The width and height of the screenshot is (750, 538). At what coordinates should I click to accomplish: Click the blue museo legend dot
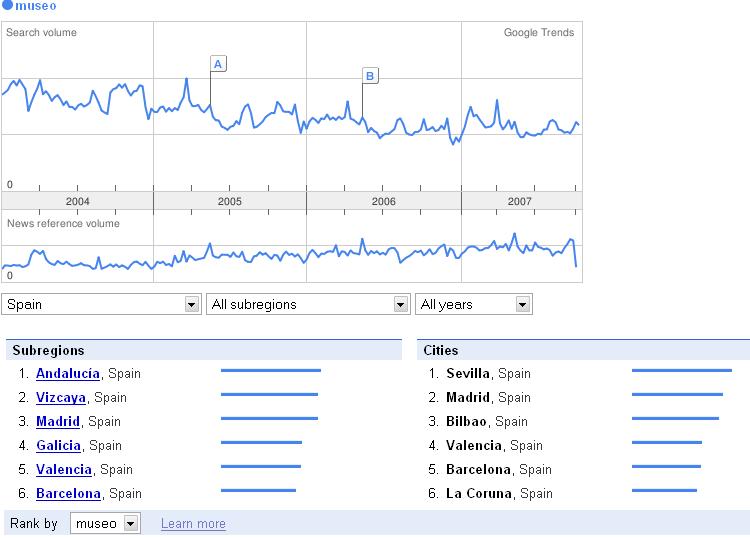[x=8, y=7]
